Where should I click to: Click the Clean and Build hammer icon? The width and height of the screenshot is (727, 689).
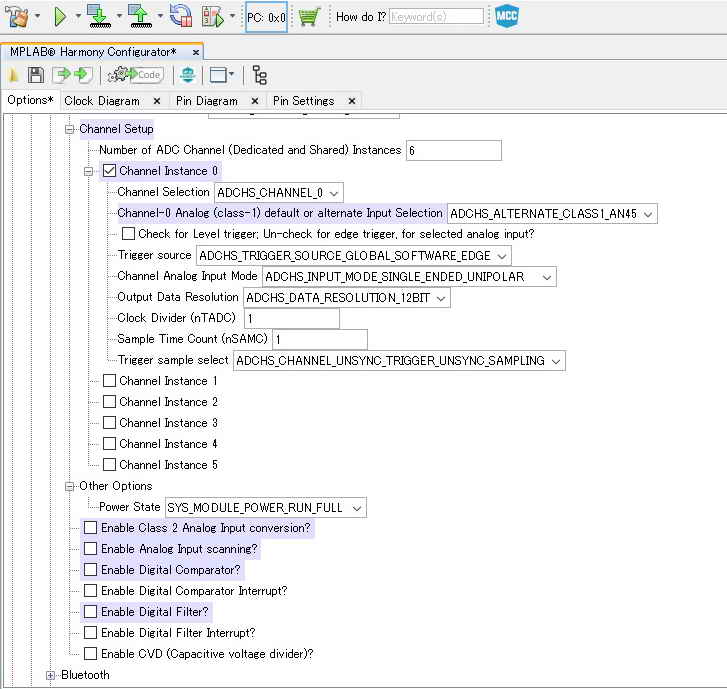(17, 17)
